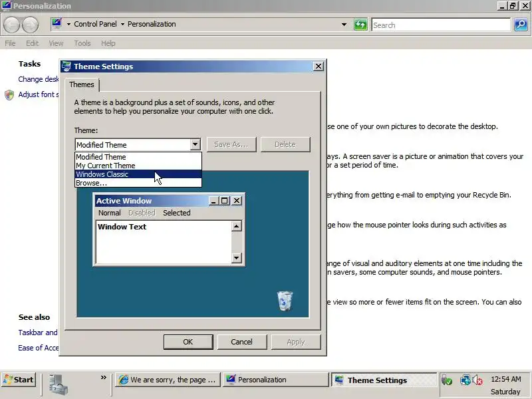
Task: Click the Personalization window title icon
Action: click(6, 5)
